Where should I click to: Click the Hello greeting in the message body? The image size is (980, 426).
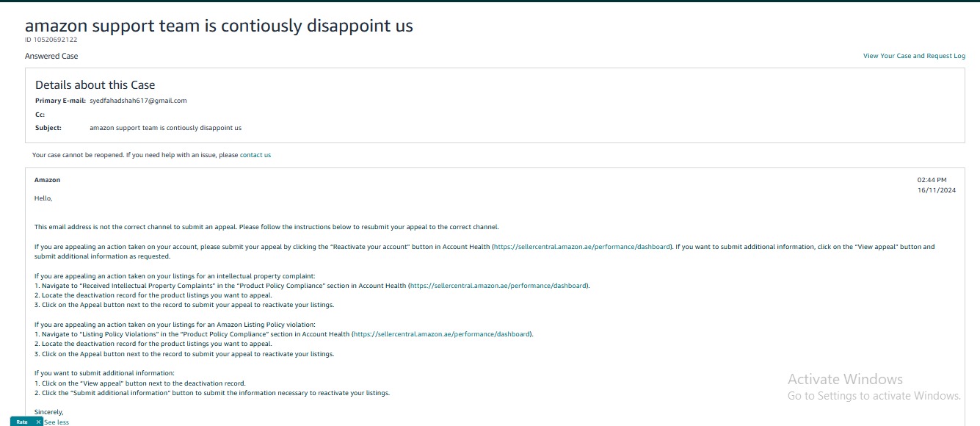(x=43, y=198)
